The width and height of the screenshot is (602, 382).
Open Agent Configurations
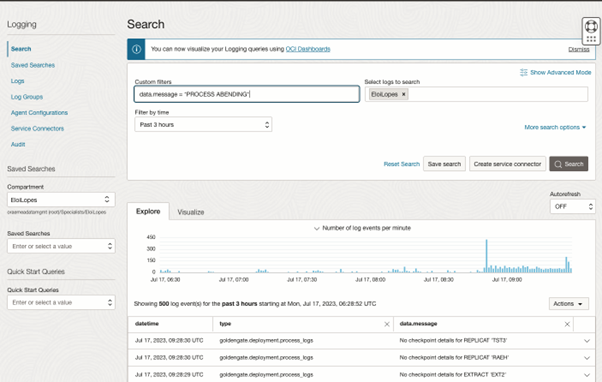tap(39, 113)
